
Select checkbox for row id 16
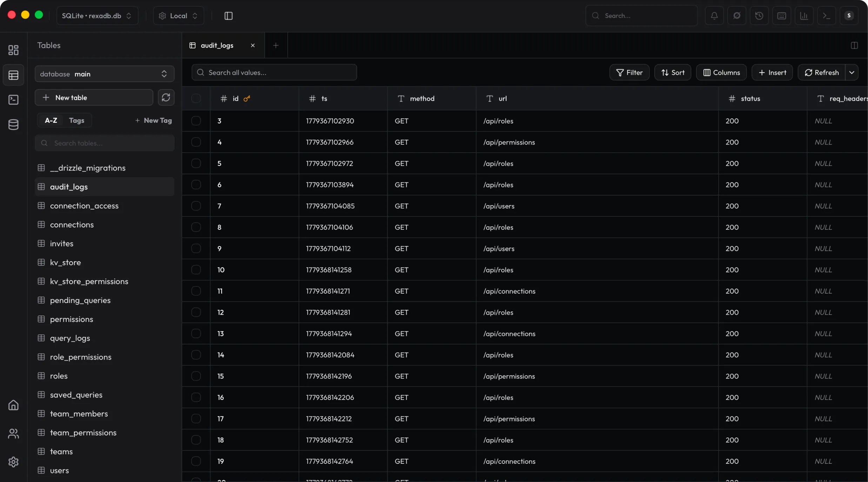click(x=196, y=397)
